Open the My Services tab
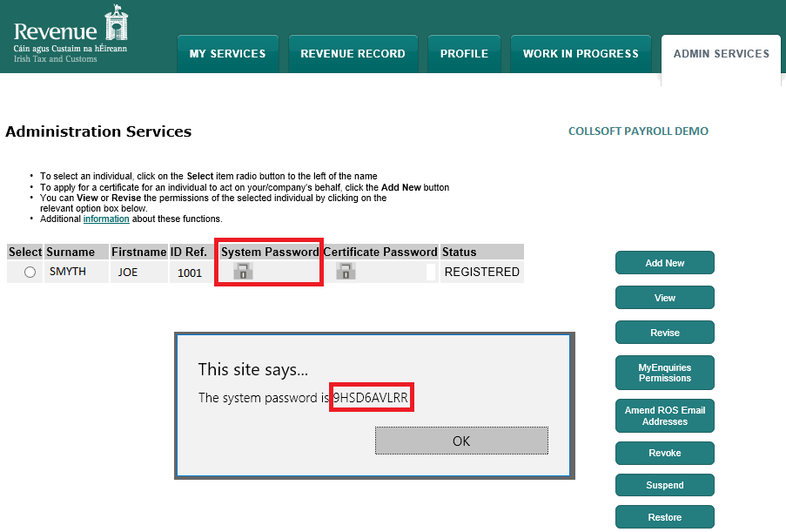786x532 pixels. (x=227, y=54)
